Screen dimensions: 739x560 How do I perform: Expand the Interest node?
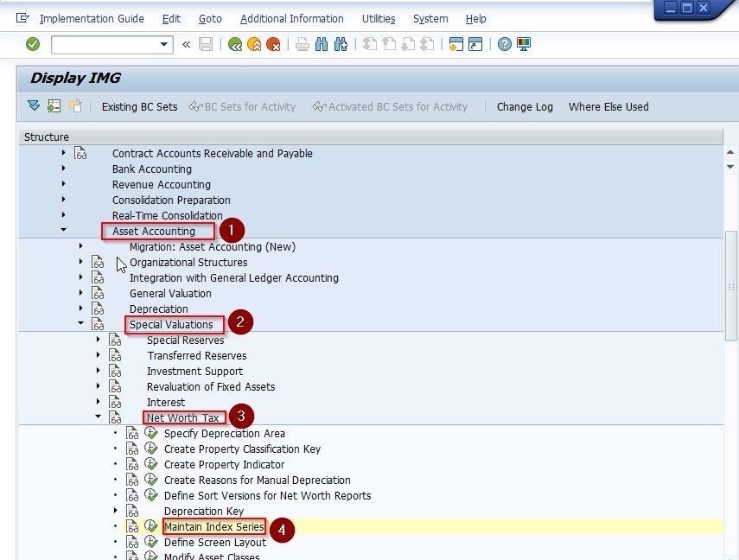[98, 402]
